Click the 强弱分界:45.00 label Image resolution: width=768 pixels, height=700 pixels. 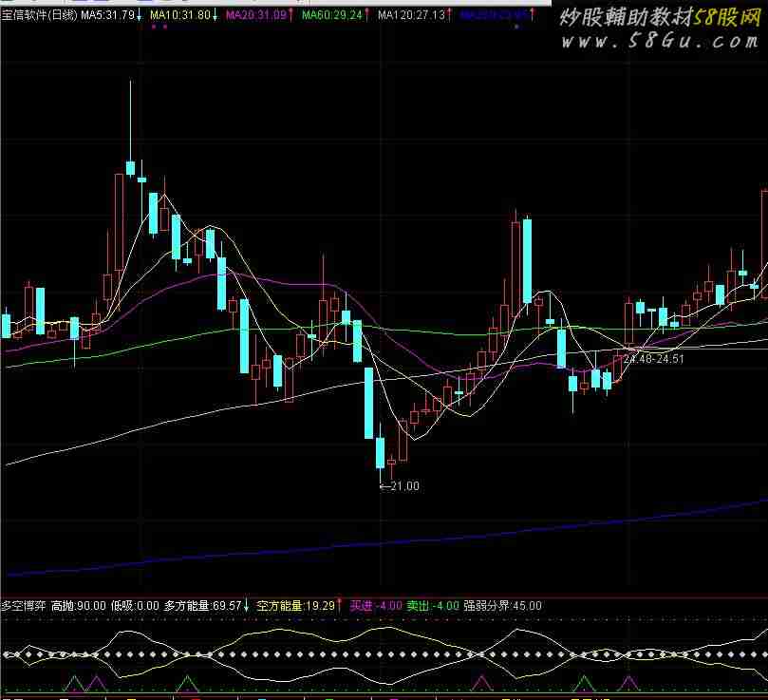pos(502,605)
